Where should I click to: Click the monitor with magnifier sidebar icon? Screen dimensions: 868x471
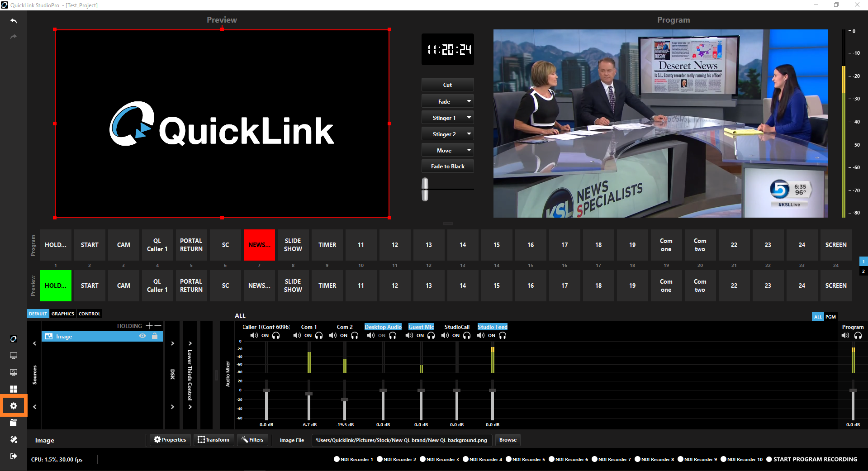14,372
